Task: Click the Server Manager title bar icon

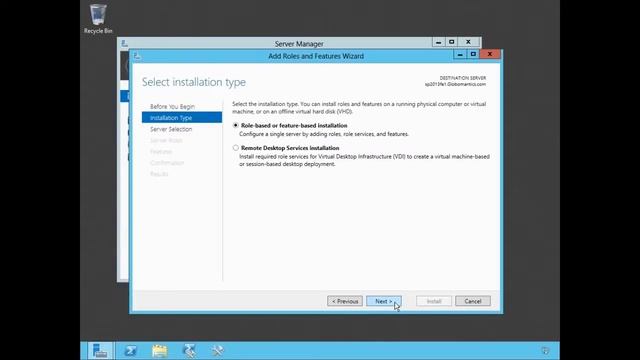Action: [x=124, y=43]
